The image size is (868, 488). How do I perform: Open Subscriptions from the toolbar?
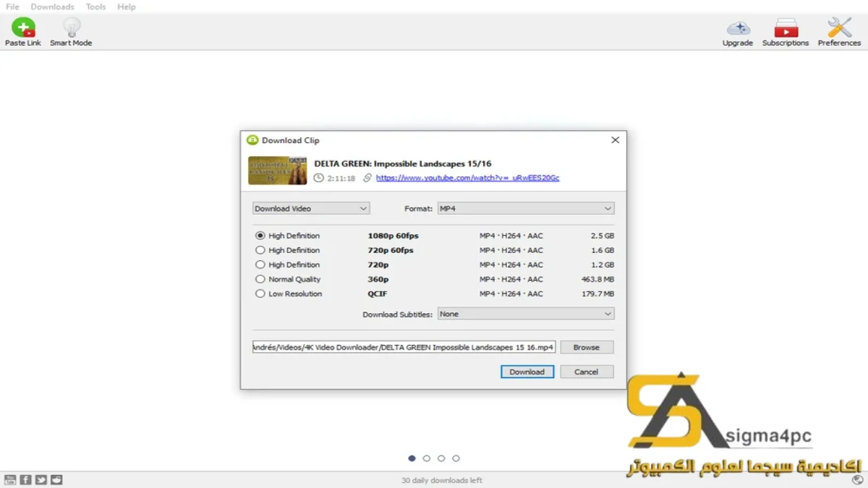pos(786,28)
